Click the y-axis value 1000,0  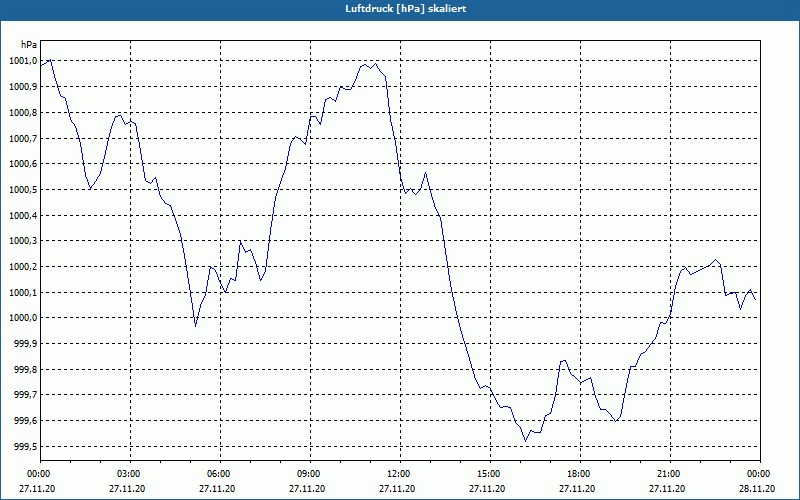(x=23, y=318)
